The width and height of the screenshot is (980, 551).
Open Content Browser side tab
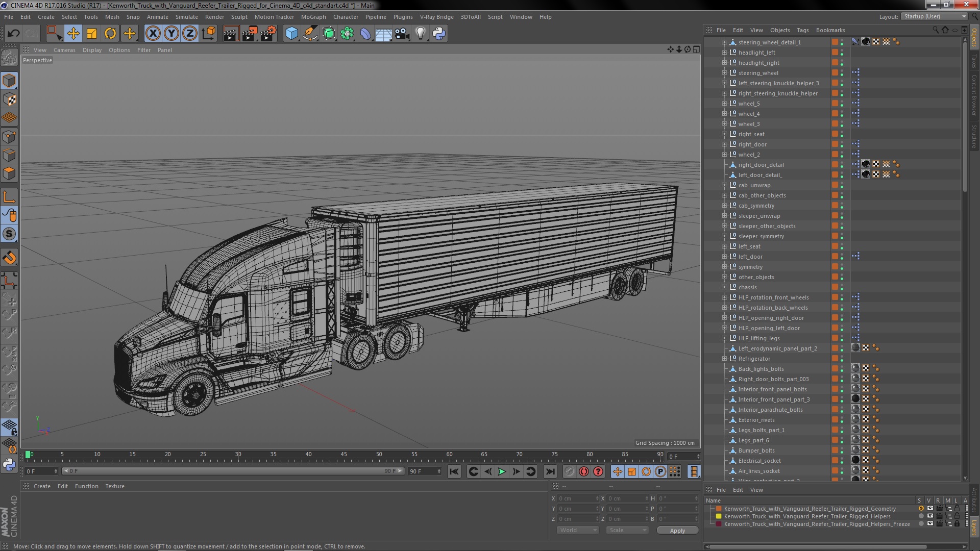coord(974,95)
